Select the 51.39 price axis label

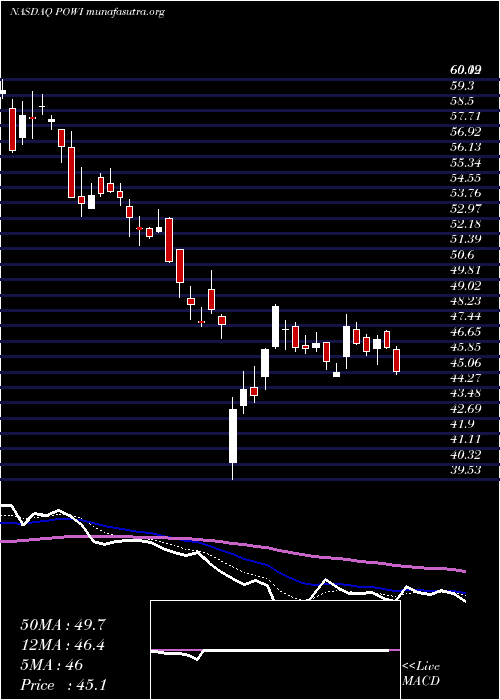pyautogui.click(x=465, y=239)
